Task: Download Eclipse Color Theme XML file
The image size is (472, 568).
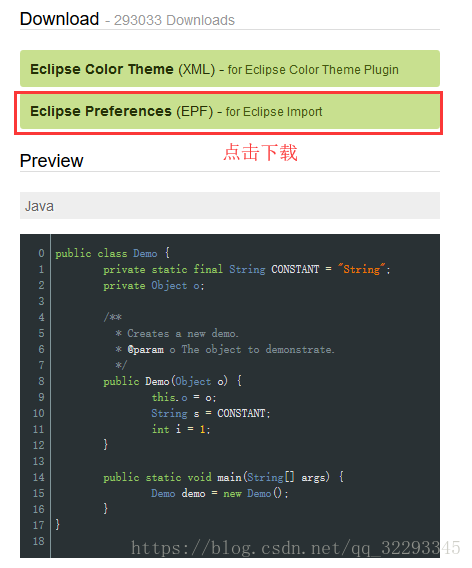Action: (230, 69)
